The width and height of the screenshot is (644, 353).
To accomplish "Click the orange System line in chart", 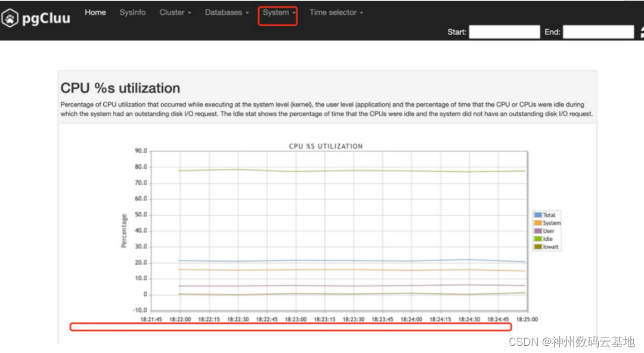I will pyautogui.click(x=353, y=270).
